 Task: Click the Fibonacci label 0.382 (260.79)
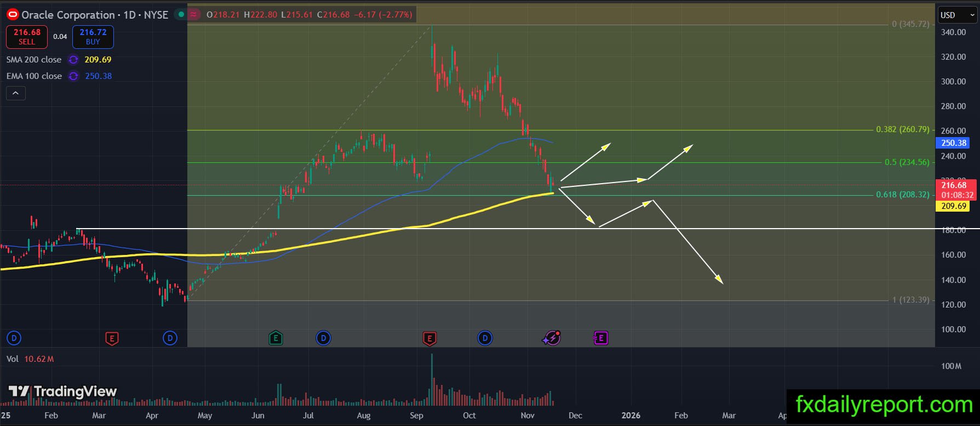pyautogui.click(x=903, y=129)
